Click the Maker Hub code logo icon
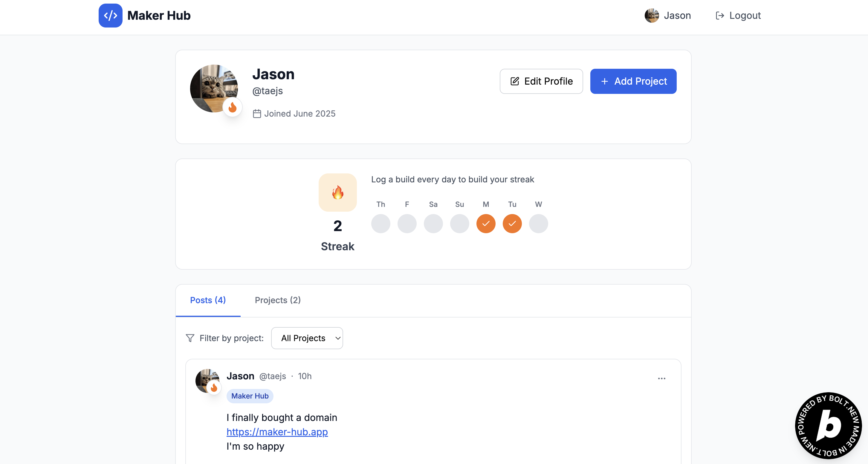This screenshot has width=868, height=464. pyautogui.click(x=110, y=16)
